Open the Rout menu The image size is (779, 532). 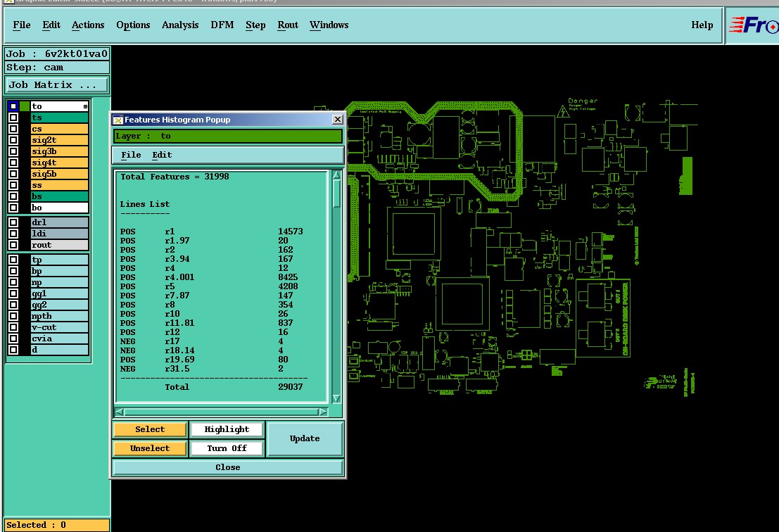click(x=288, y=25)
